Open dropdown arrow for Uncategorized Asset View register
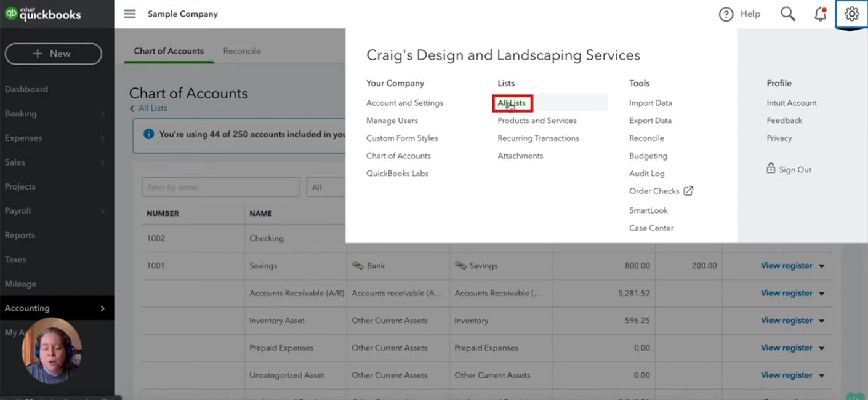The image size is (868, 400). pos(822,375)
